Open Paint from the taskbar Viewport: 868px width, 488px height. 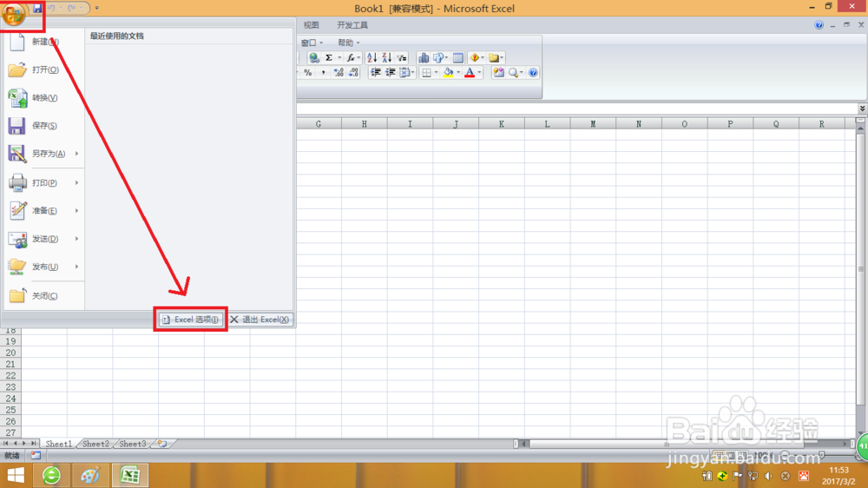[x=90, y=475]
